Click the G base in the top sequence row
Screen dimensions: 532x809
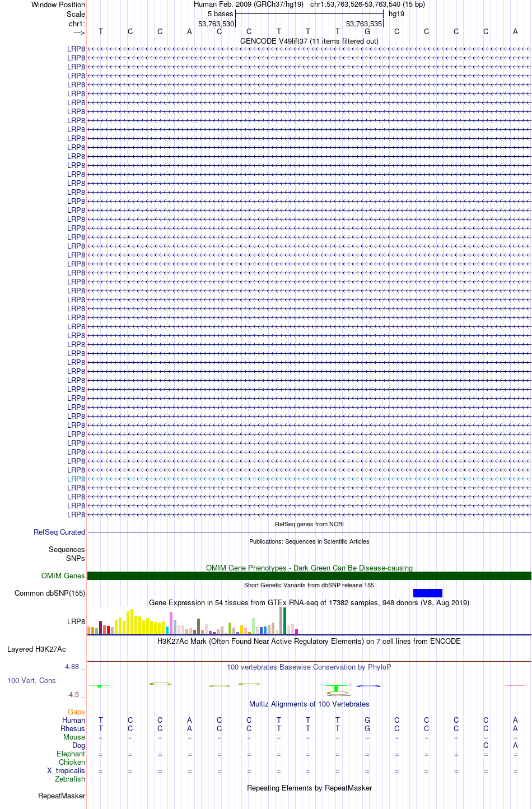click(367, 31)
